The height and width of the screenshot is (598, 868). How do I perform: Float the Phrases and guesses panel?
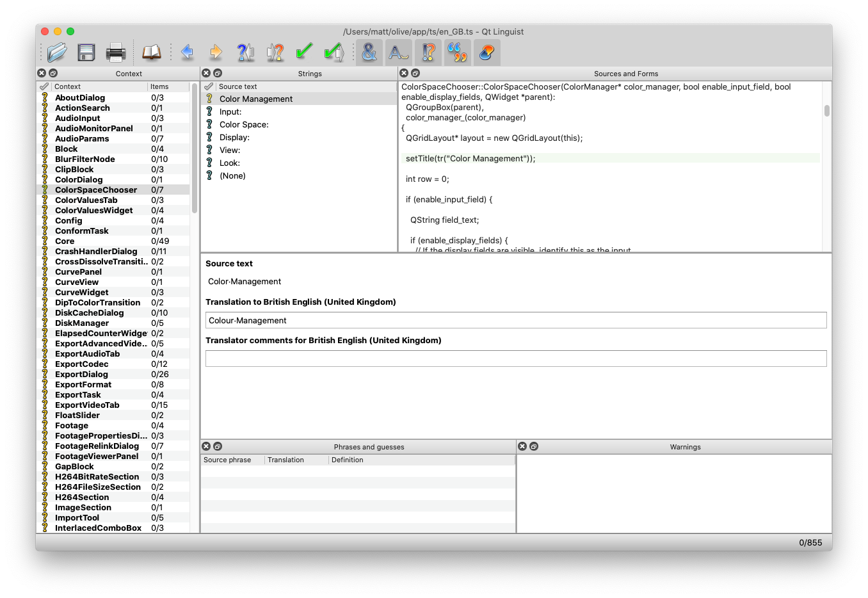tap(218, 446)
